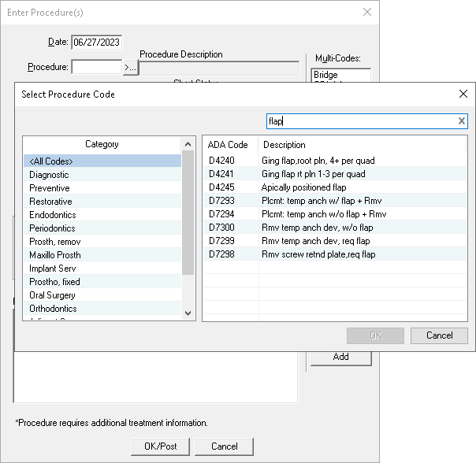The image size is (476, 463).
Task: Select the Oral Surgery category
Action: 102,294
